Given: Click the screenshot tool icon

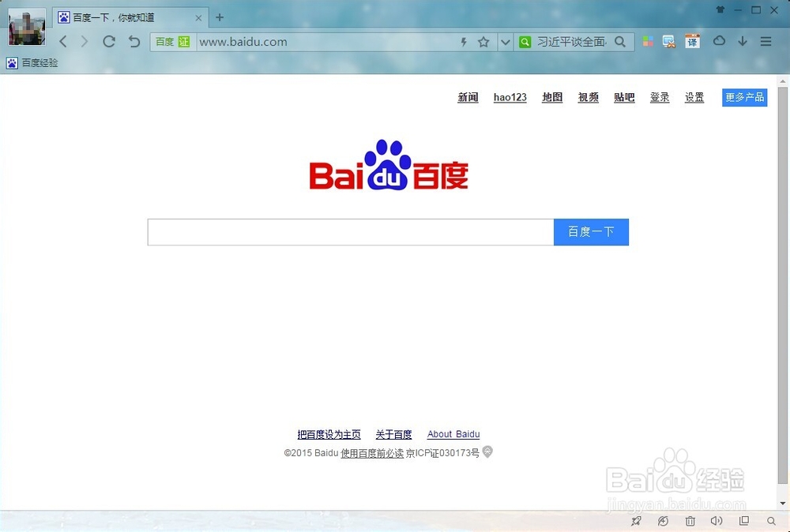Looking at the screenshot, I should (668, 42).
